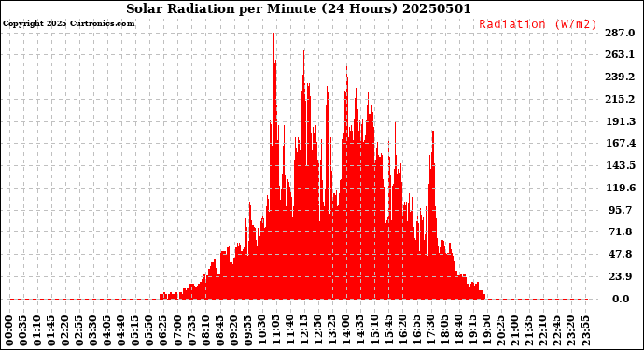
Task: Click the 00:35 time axis label
Action: point(23,331)
